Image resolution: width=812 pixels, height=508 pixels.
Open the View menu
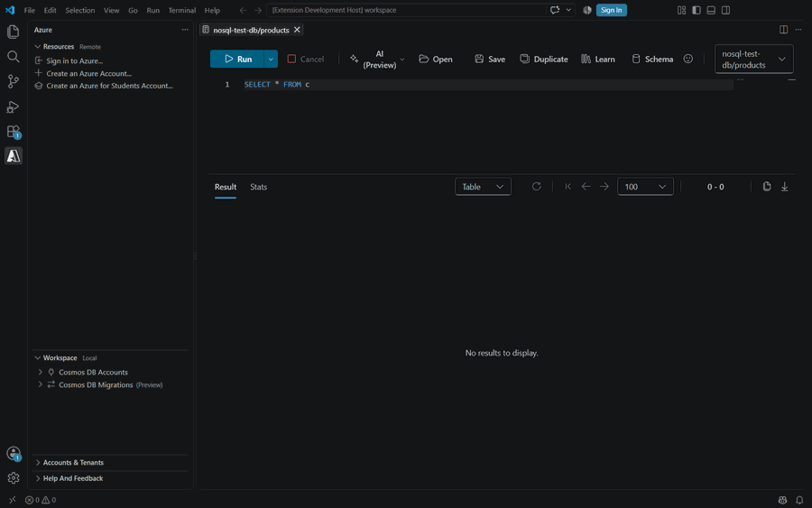click(111, 10)
